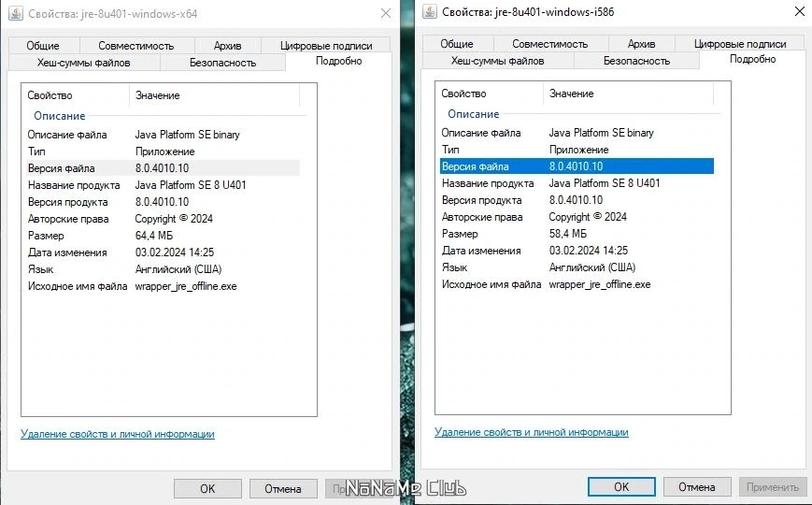
Task: Open Общие tab in x64 window
Action: coord(44,46)
